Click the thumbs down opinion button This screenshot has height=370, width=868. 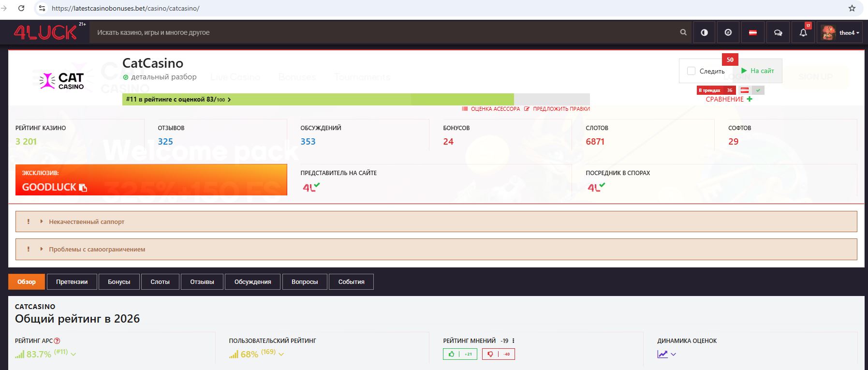[x=498, y=354]
